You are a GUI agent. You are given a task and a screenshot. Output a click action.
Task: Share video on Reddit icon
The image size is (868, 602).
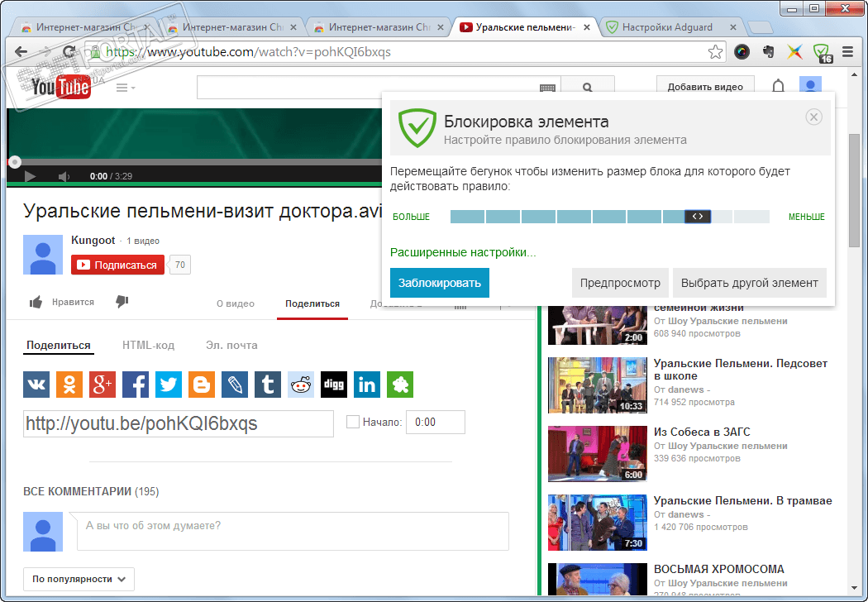pyautogui.click(x=301, y=385)
